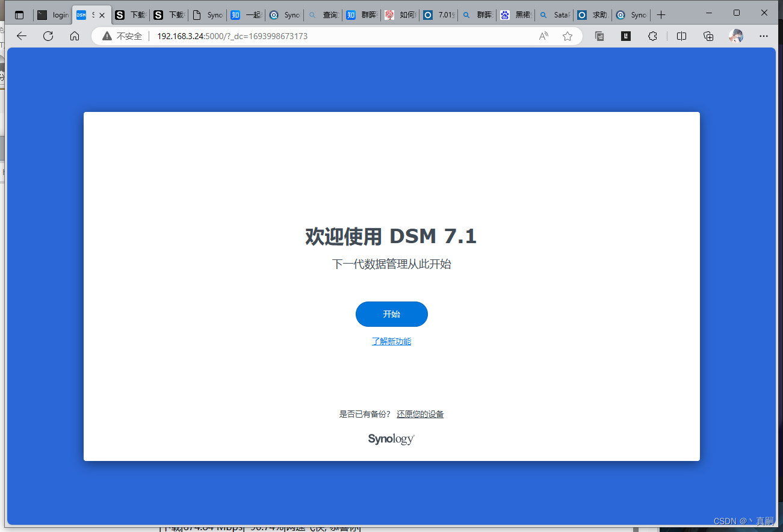783x532 pixels.
Task: Open the user profile avatar
Action: click(x=735, y=36)
